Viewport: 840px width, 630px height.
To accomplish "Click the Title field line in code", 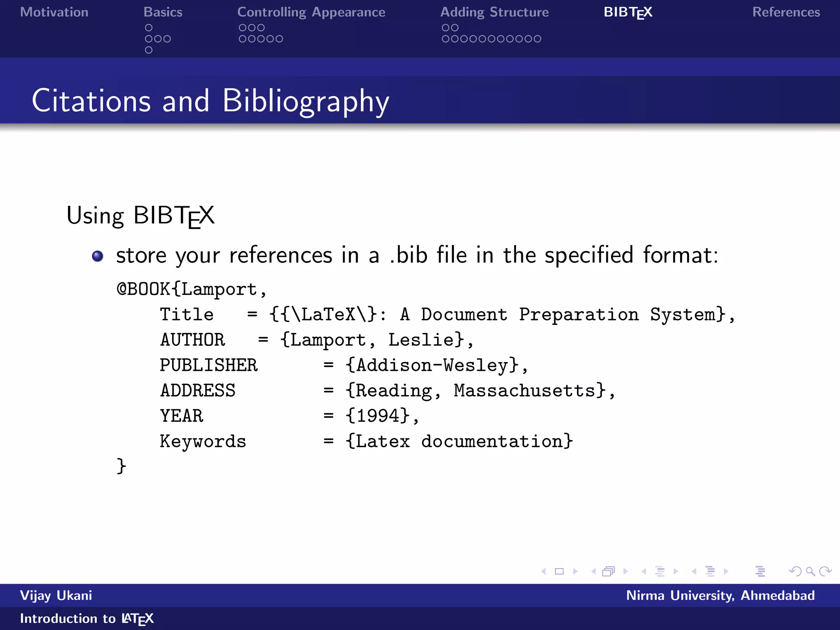I will pos(447,315).
